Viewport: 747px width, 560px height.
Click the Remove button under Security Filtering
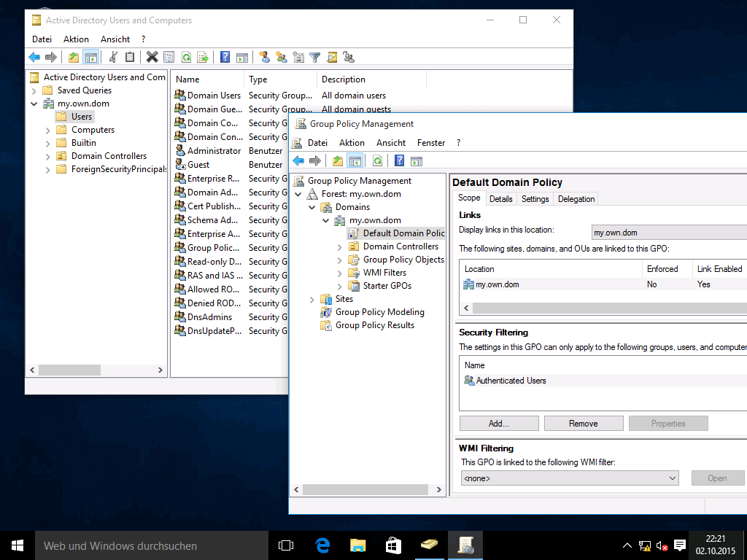coord(584,424)
